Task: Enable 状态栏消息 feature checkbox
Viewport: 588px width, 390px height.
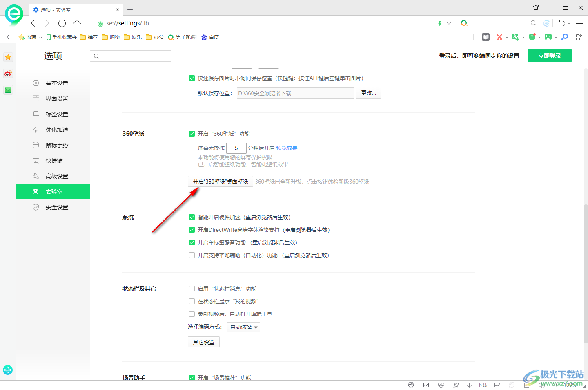Action: pos(192,289)
